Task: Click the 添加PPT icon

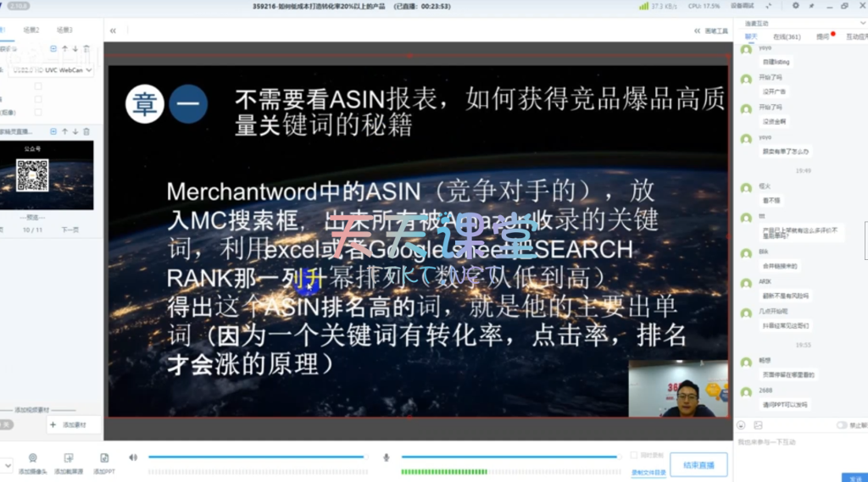Action: pyautogui.click(x=104, y=458)
